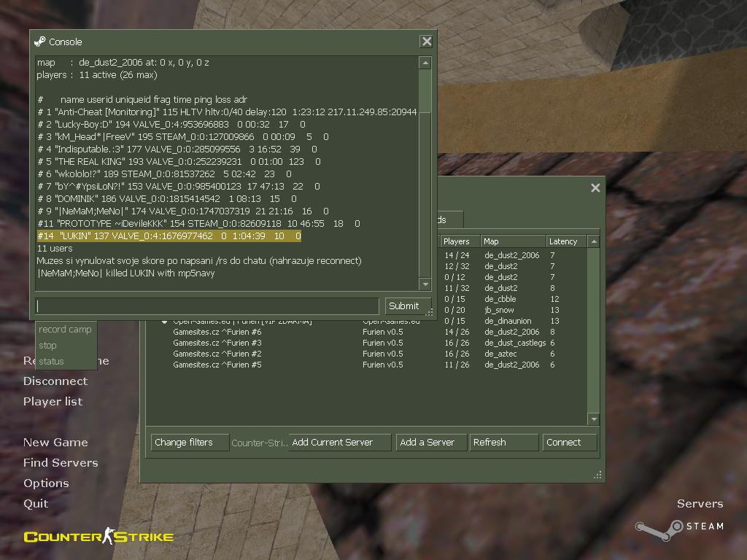
Task: Click the console scroll down arrow
Action: (425, 284)
